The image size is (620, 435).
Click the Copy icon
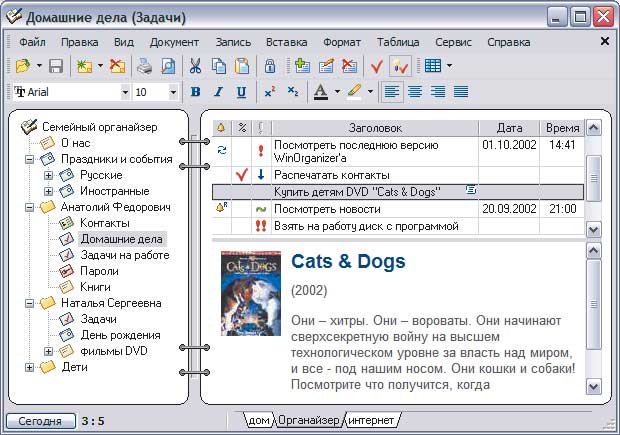[219, 66]
